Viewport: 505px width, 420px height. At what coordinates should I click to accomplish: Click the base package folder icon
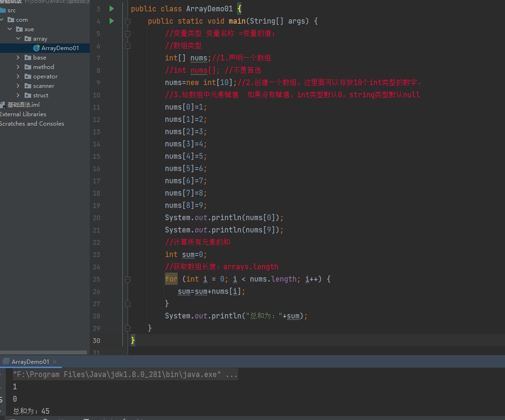click(x=28, y=57)
